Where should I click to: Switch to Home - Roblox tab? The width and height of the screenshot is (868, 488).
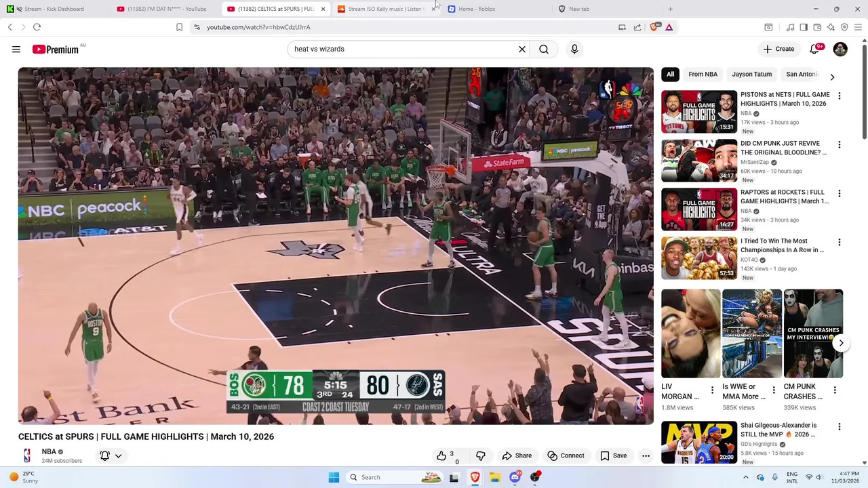point(495,9)
